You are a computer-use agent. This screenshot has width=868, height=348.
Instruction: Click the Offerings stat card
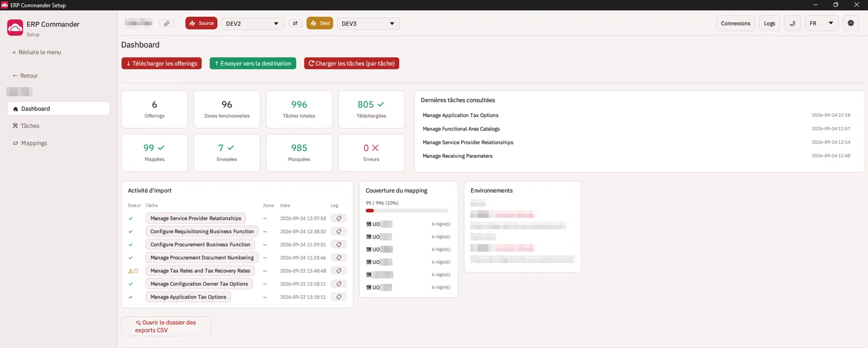pos(155,109)
